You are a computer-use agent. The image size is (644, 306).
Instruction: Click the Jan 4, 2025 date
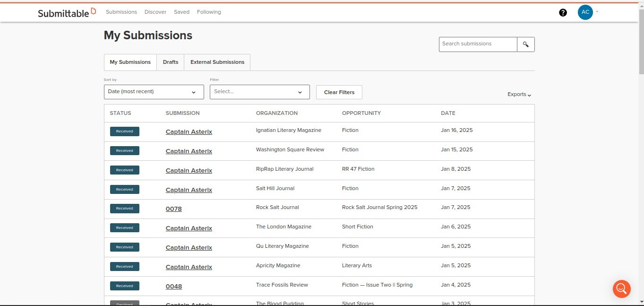point(455,285)
